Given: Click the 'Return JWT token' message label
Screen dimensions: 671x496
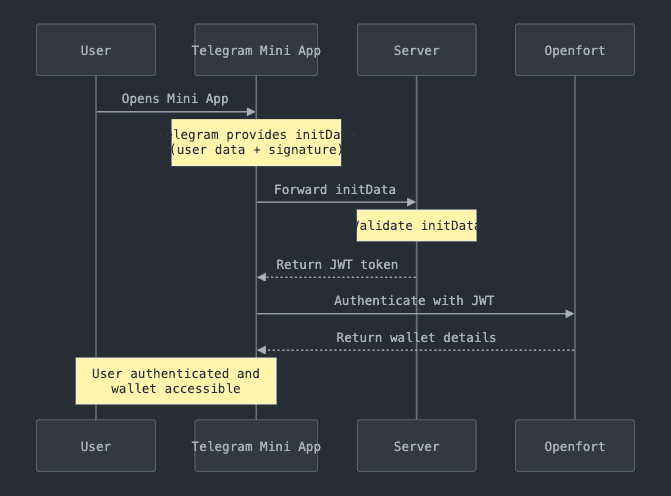Looking at the screenshot, I should coord(337,265).
